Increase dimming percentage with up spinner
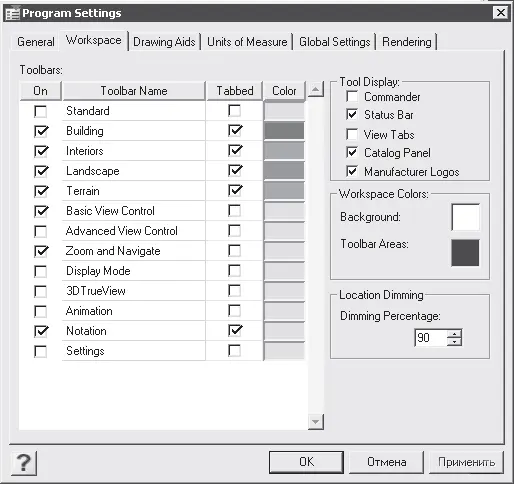The width and height of the screenshot is (514, 484). point(454,333)
